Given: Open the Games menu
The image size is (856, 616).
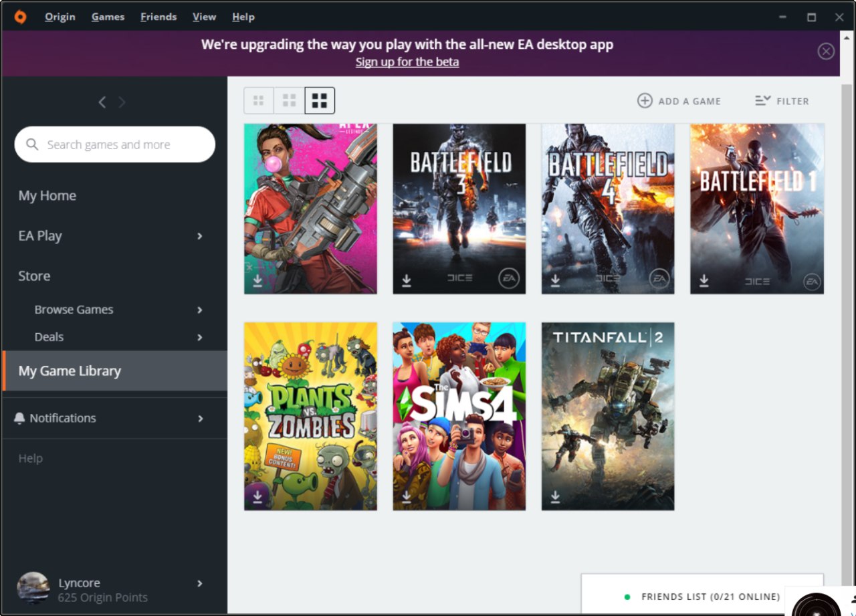Looking at the screenshot, I should [108, 17].
